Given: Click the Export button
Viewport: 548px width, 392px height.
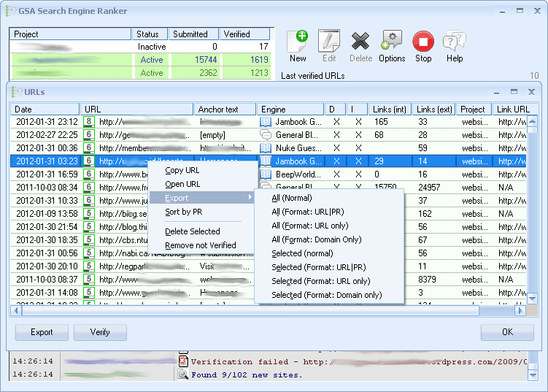Looking at the screenshot, I should click(42, 332).
